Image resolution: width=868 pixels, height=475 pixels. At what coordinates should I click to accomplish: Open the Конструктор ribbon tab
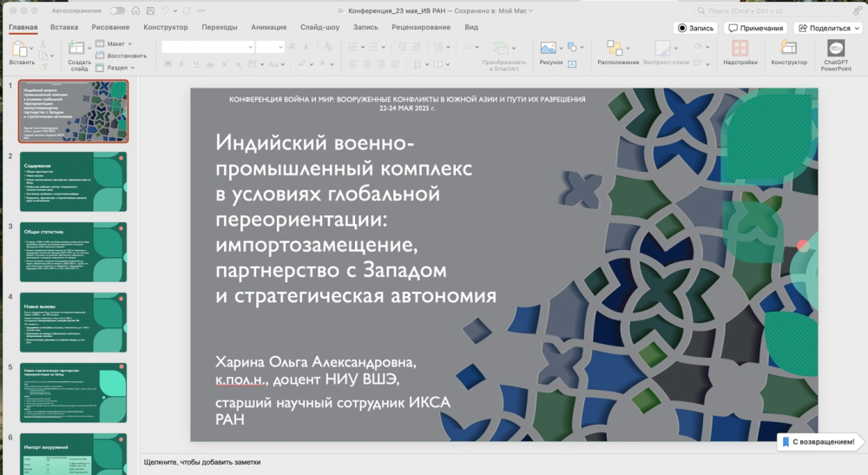pyautogui.click(x=166, y=27)
